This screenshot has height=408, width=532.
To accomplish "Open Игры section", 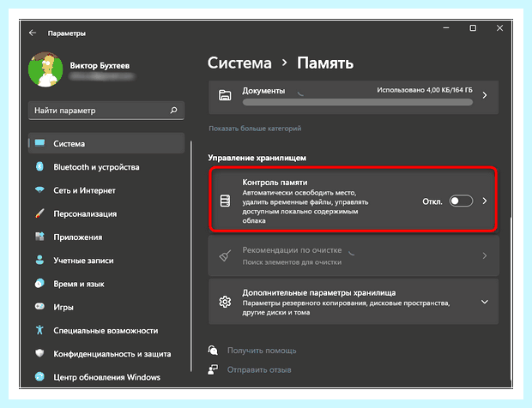I will (106, 307).
